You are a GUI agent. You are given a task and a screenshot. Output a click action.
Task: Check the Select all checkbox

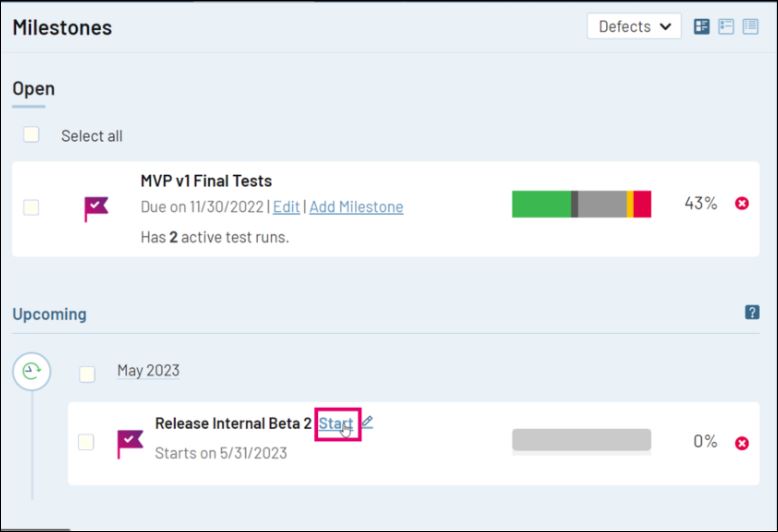[32, 135]
